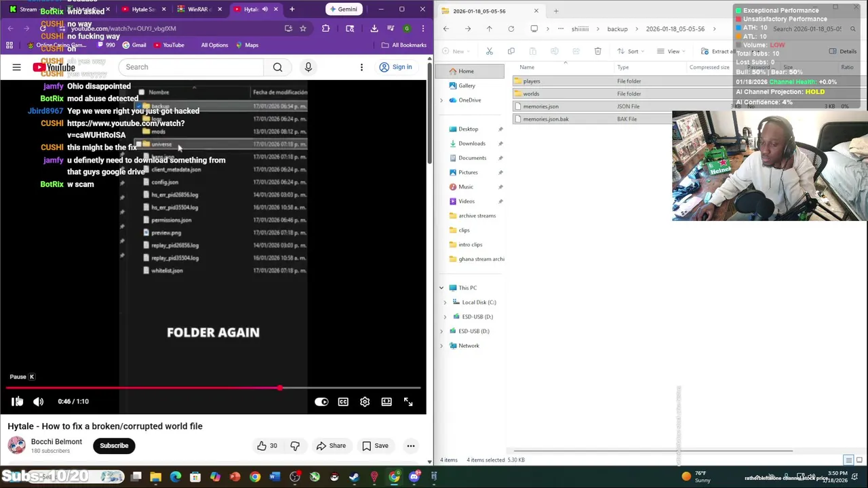Expand Network in navigation pane
868x488 pixels.
(441, 346)
